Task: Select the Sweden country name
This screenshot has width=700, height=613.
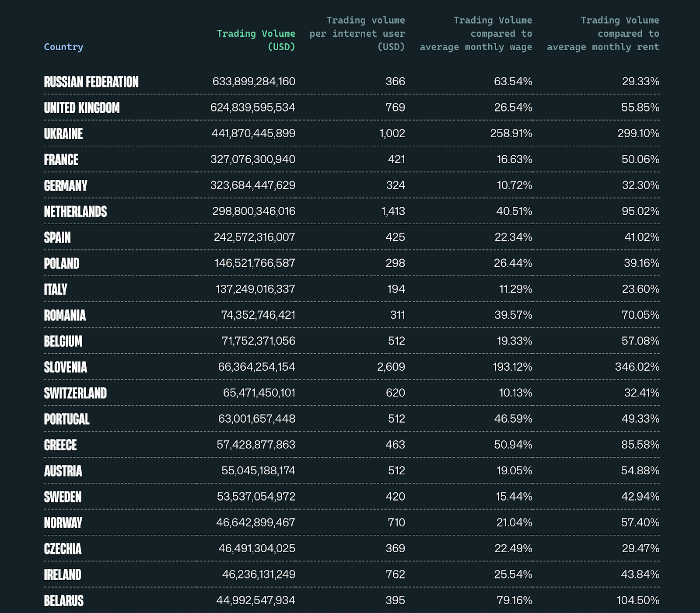Action: [x=63, y=497]
